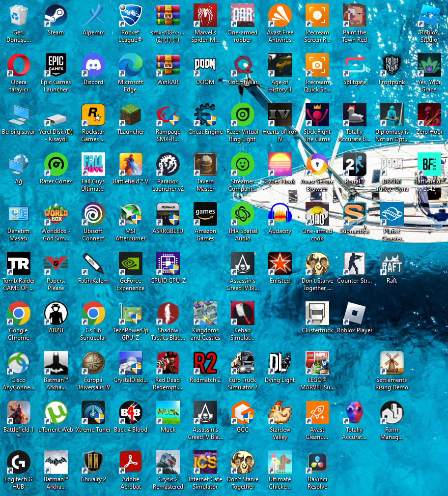
Task: Select Fall Guys Ultimate icon
Action: [x=93, y=165]
